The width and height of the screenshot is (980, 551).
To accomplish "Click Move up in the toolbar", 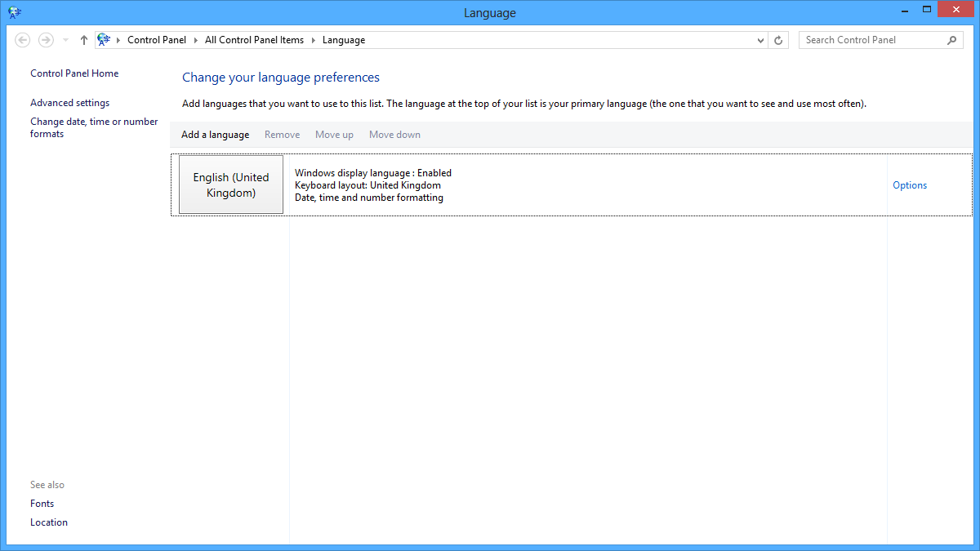I will [334, 134].
